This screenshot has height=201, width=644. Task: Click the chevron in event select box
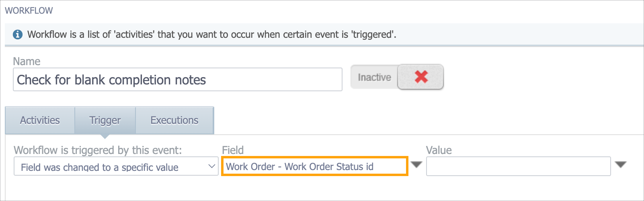[211, 166]
